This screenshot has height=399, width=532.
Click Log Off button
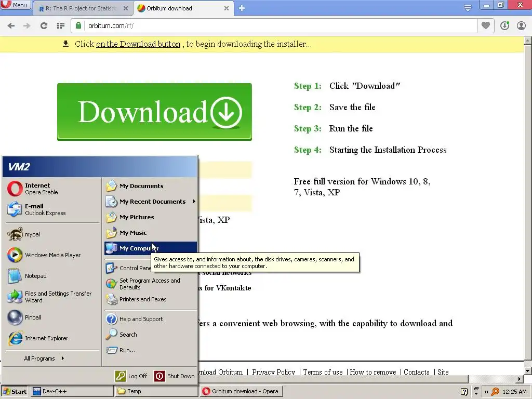tap(131, 376)
